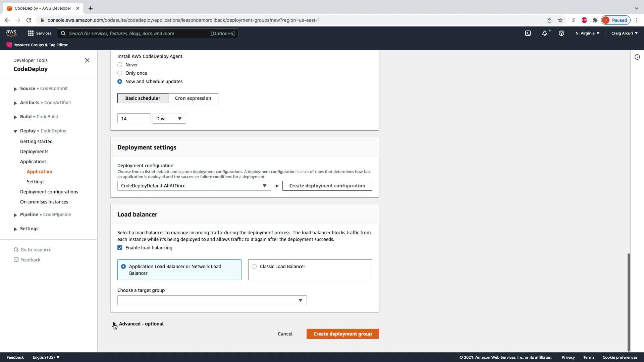Image resolution: width=644 pixels, height=362 pixels.
Task: Close the Developer Tools side panel
Action: (x=87, y=60)
